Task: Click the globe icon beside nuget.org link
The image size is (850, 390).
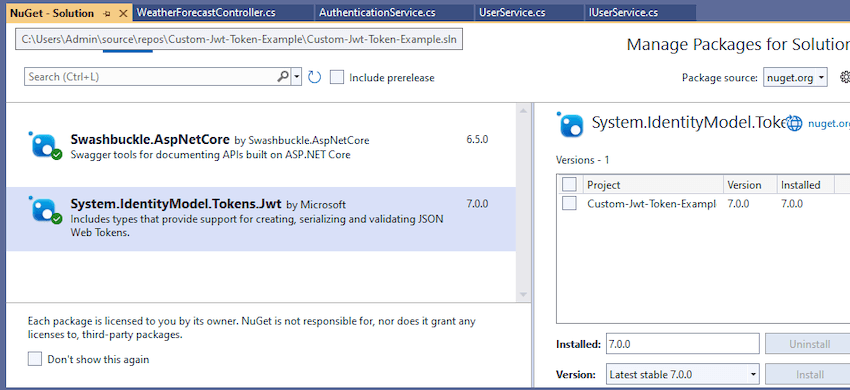Action: (x=794, y=123)
